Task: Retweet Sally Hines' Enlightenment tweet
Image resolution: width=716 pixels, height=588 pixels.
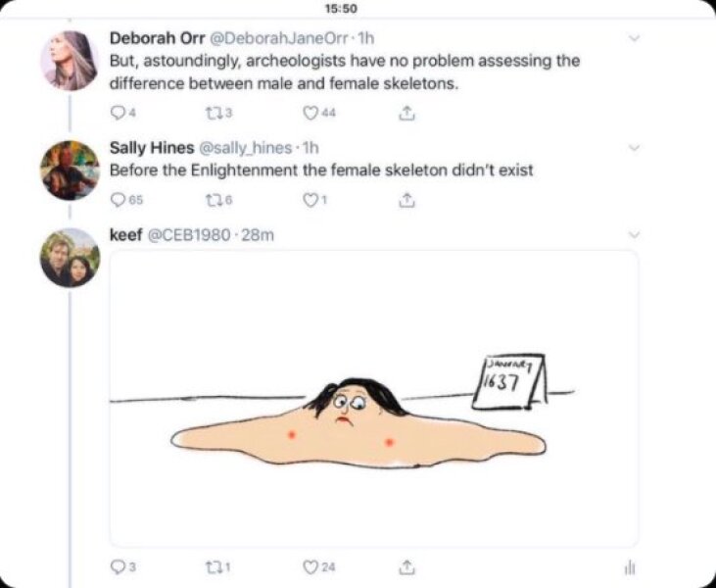Action: pyautogui.click(x=213, y=200)
